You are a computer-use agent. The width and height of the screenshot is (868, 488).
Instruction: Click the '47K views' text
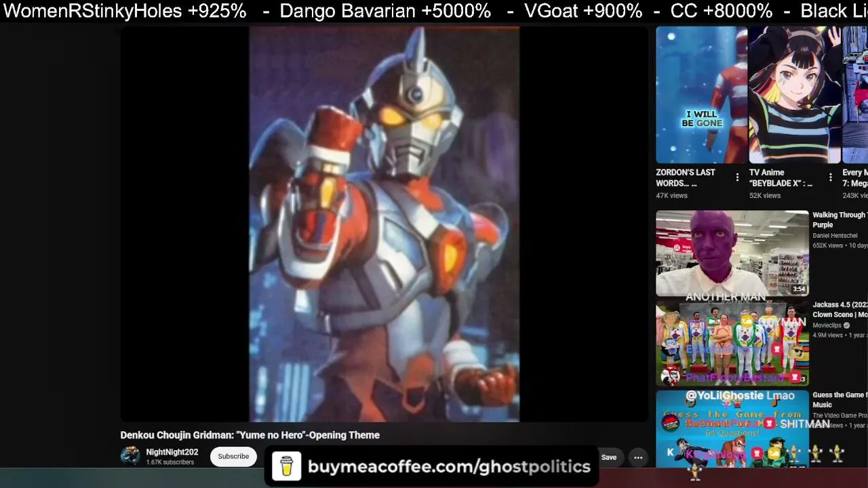(671, 195)
